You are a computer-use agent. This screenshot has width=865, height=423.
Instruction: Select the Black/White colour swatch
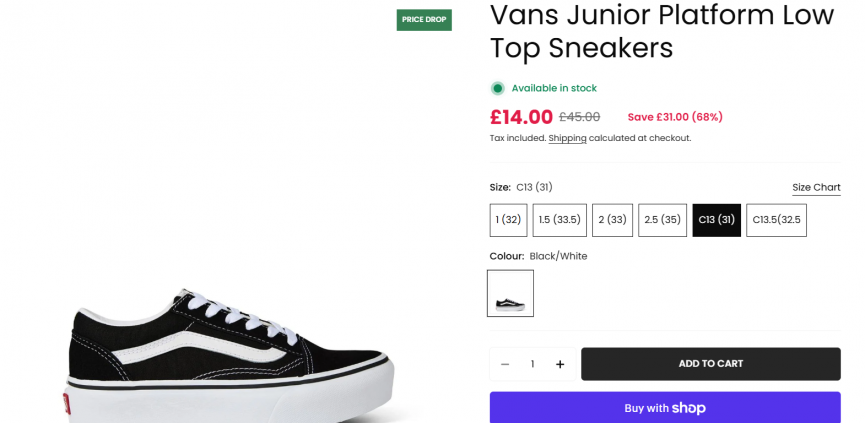510,293
